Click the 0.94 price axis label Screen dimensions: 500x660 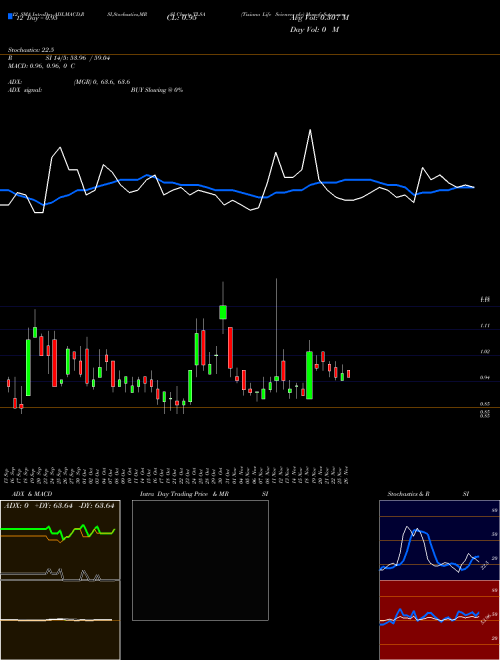[485, 378]
